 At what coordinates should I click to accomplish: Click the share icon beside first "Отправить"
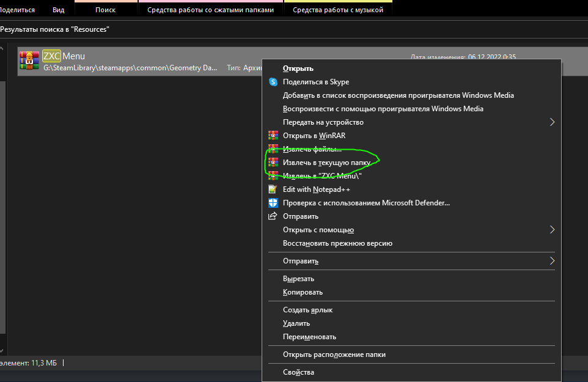click(x=273, y=216)
